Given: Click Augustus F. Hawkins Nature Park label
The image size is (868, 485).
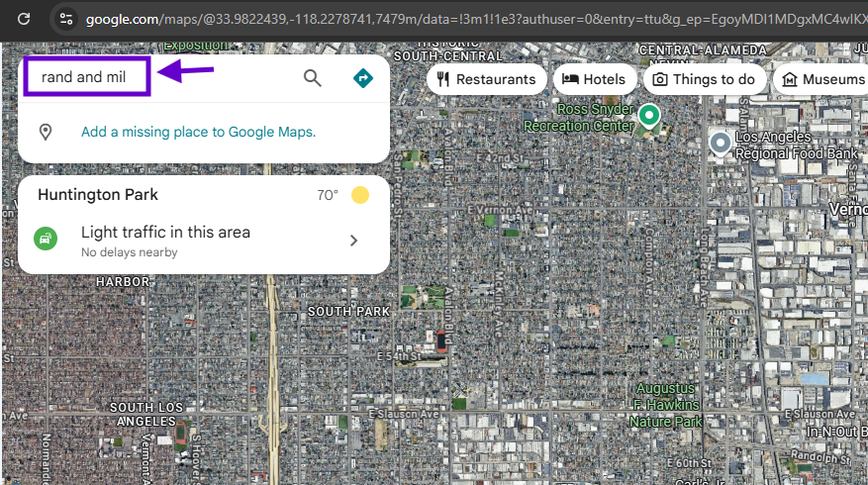Looking at the screenshot, I should [x=666, y=405].
